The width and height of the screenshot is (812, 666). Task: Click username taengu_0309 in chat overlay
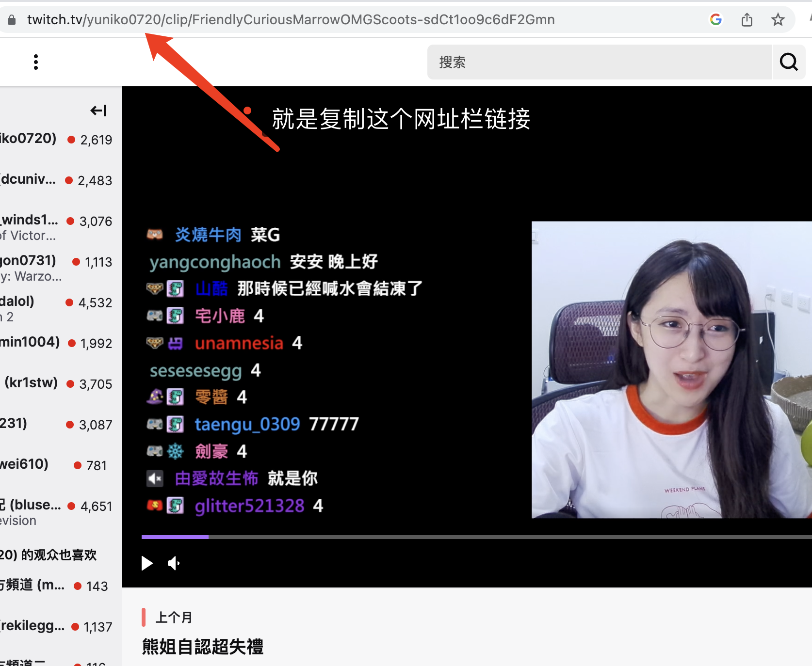[x=247, y=425]
